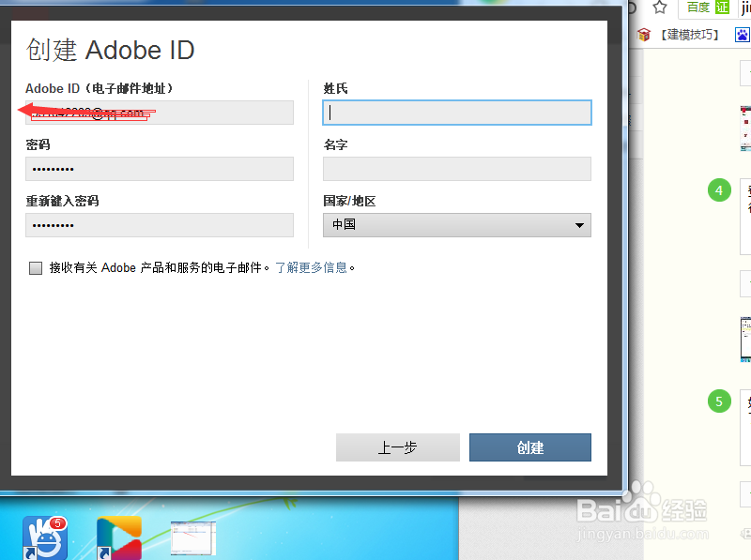This screenshot has width=751, height=560.
Task: Click the 创建 button to create ID
Action: (530, 447)
